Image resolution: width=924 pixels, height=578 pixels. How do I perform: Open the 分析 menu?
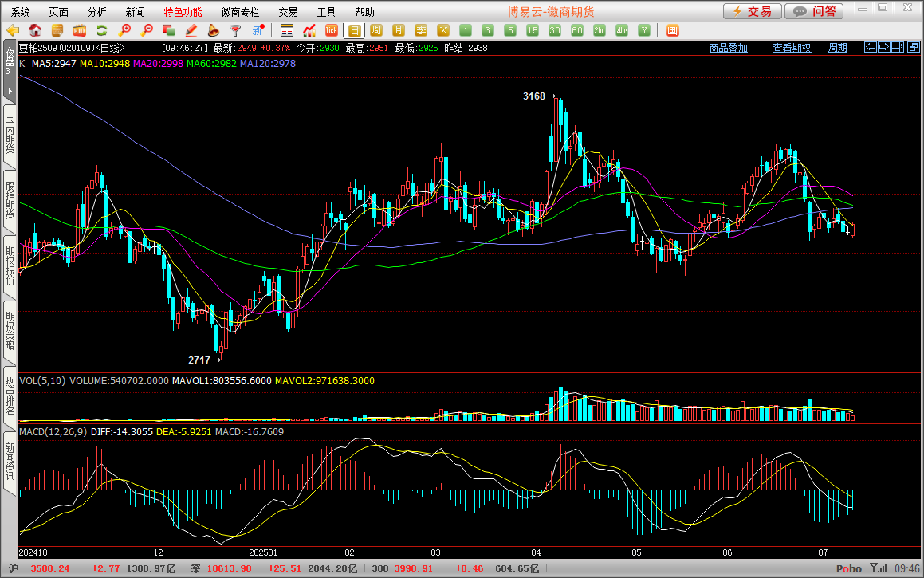point(96,12)
